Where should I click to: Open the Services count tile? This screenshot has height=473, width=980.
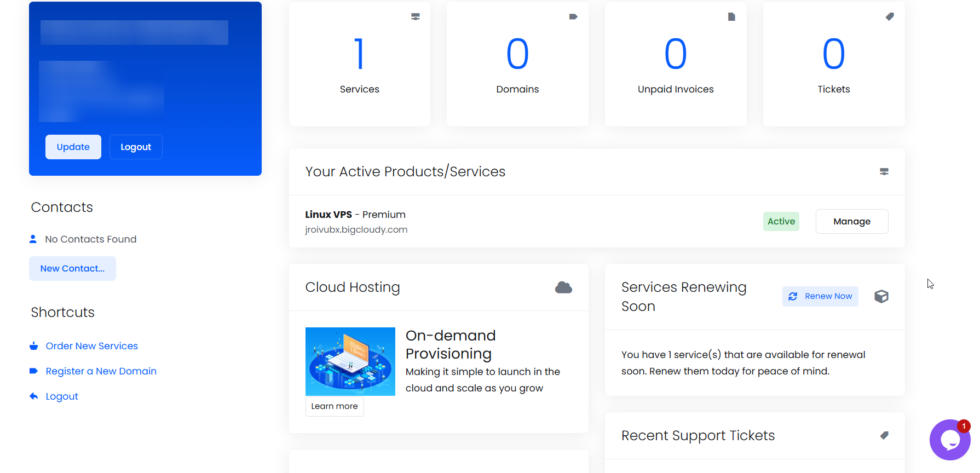click(x=360, y=64)
